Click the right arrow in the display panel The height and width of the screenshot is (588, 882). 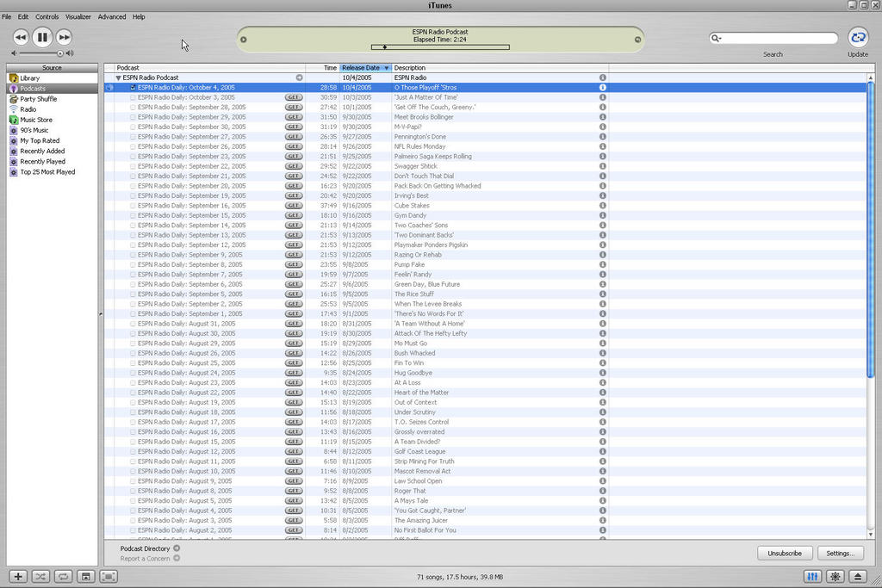click(x=637, y=40)
